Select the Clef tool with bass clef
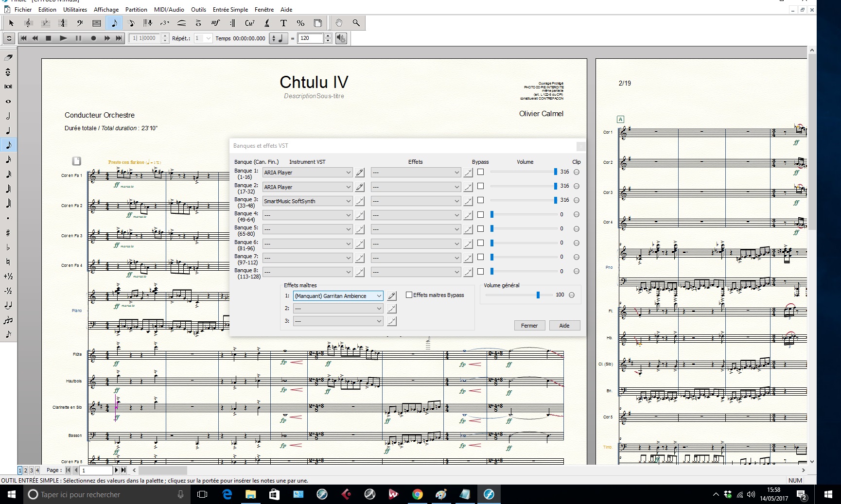The image size is (841, 504). tap(80, 23)
